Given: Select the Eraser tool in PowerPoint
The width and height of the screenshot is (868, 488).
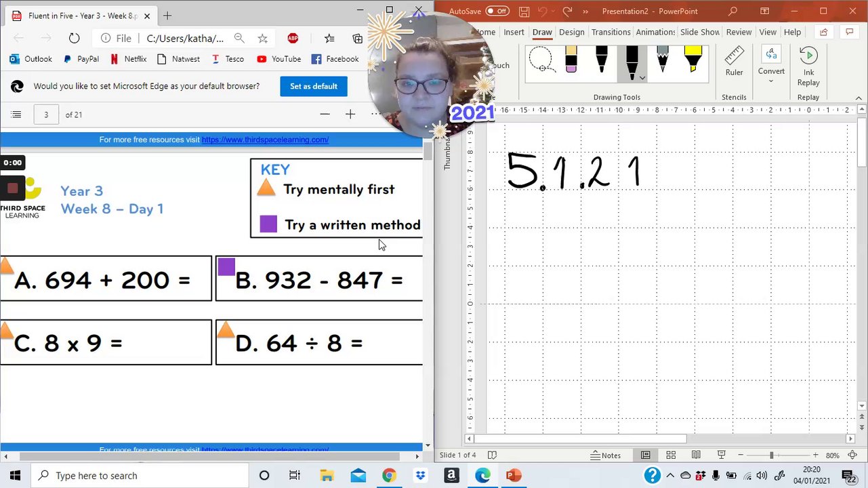Looking at the screenshot, I should (x=571, y=60).
